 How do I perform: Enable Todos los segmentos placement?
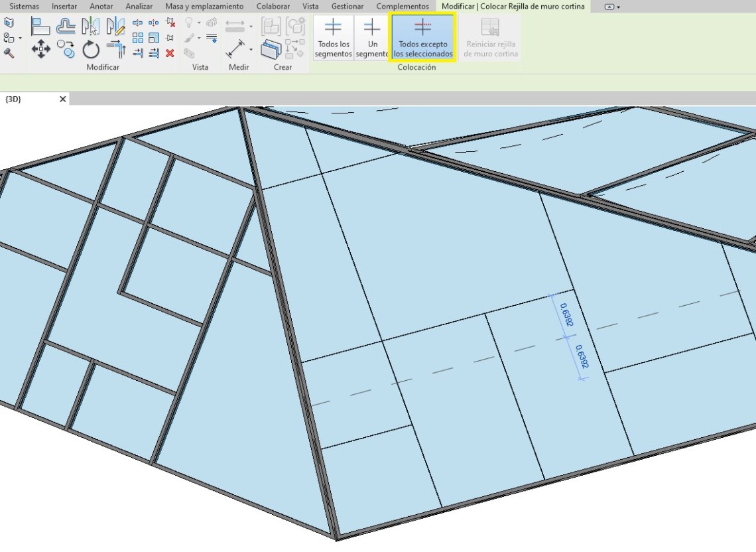(333, 38)
